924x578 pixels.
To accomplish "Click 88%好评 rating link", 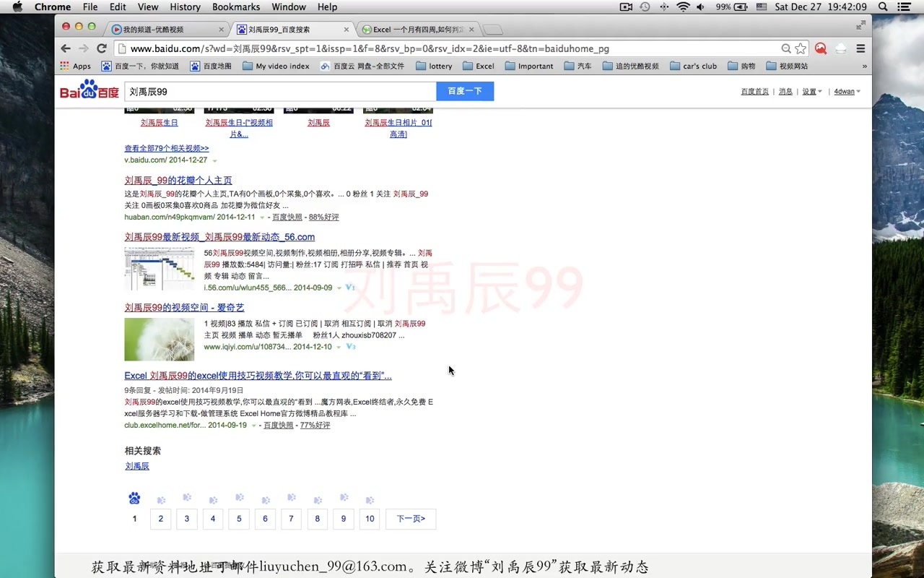I will tap(323, 217).
